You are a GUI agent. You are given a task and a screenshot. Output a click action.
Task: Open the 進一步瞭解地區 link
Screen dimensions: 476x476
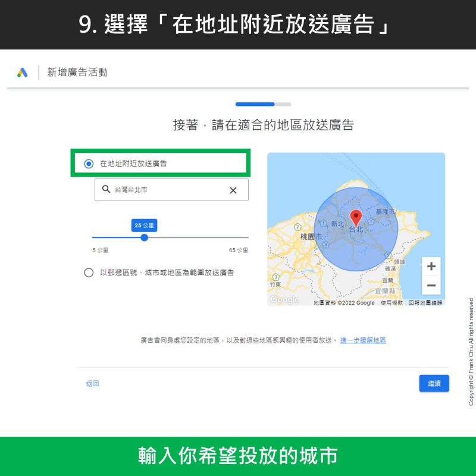click(363, 340)
